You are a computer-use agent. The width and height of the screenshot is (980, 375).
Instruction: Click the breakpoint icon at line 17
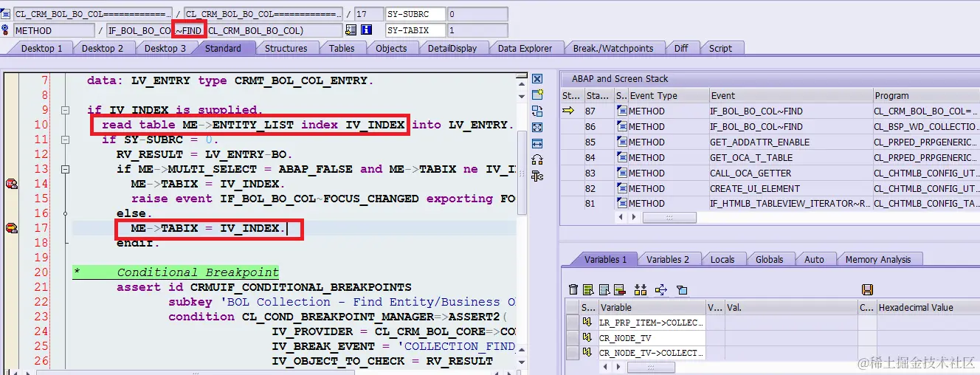pos(11,228)
